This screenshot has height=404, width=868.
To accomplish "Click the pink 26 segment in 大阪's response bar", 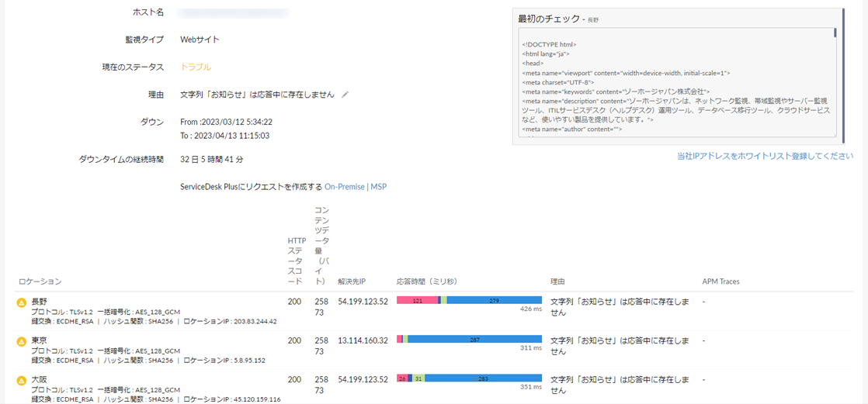I will pos(401,378).
